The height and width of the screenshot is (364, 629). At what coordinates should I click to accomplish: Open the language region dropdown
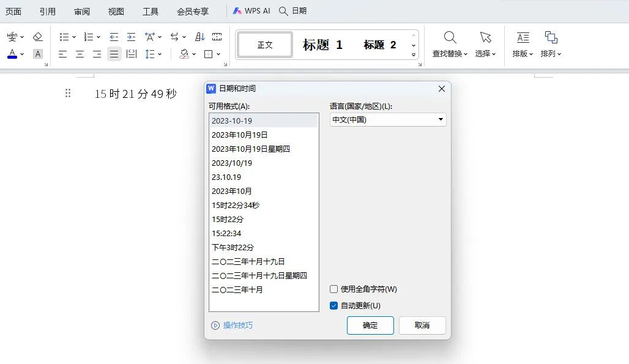click(441, 119)
